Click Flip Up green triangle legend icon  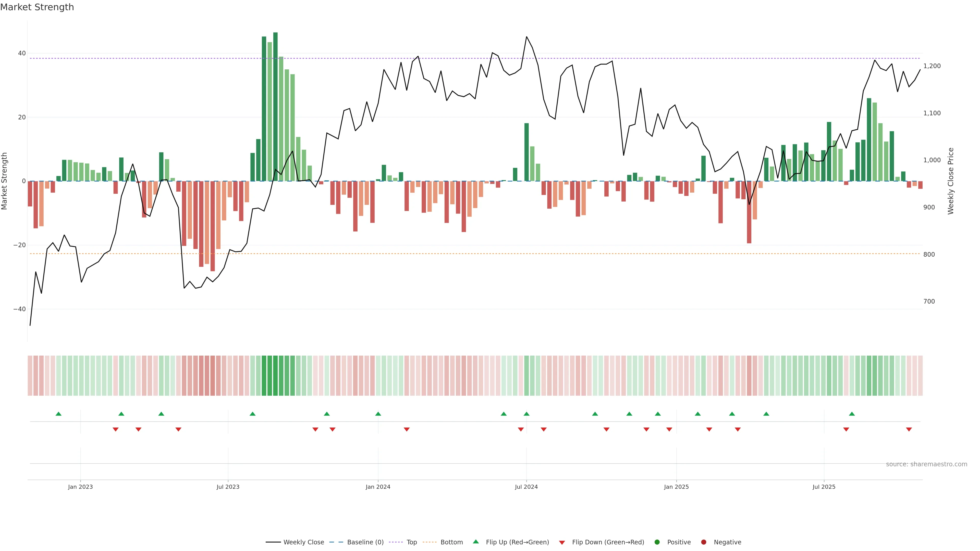coord(475,542)
